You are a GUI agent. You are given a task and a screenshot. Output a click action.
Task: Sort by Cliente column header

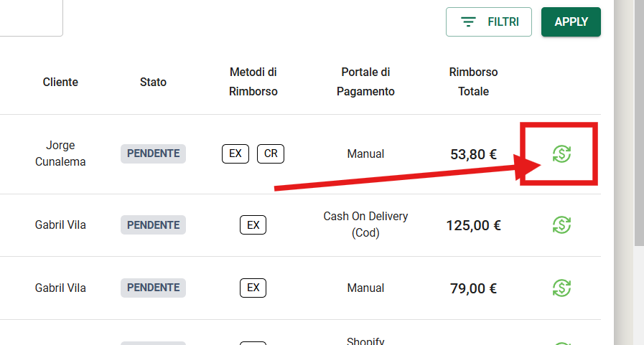click(60, 82)
